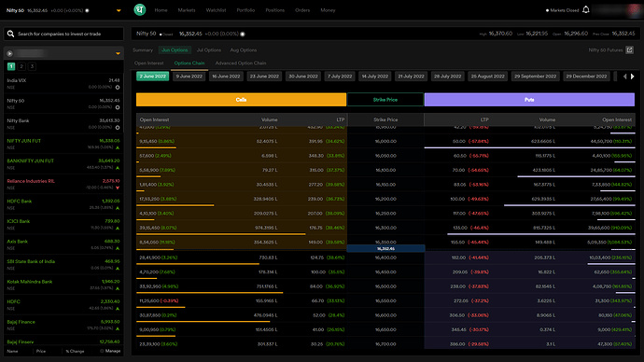Click the green Dhan logo icon

(x=140, y=9)
